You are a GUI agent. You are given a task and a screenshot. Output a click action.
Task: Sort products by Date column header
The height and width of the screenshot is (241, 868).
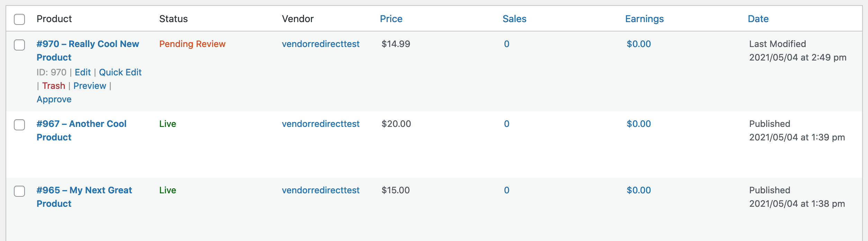[x=758, y=19]
